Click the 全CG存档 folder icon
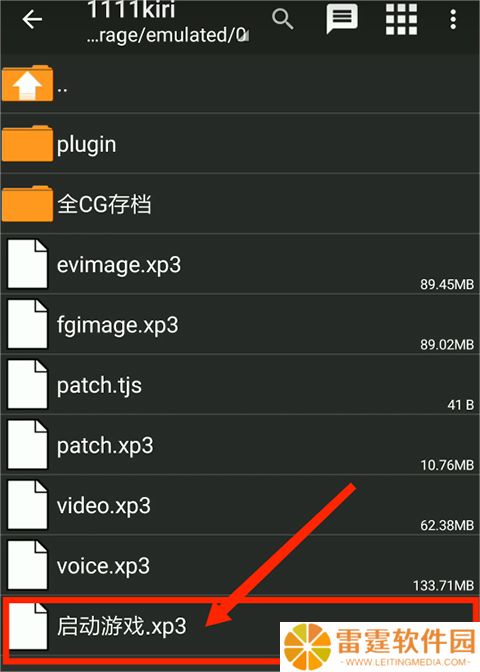Image resolution: width=480 pixels, height=672 pixels. 27,203
